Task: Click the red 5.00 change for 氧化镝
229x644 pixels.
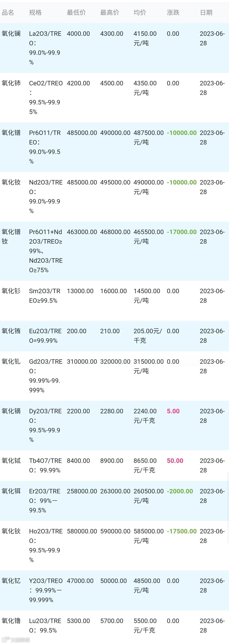Action: [x=173, y=411]
